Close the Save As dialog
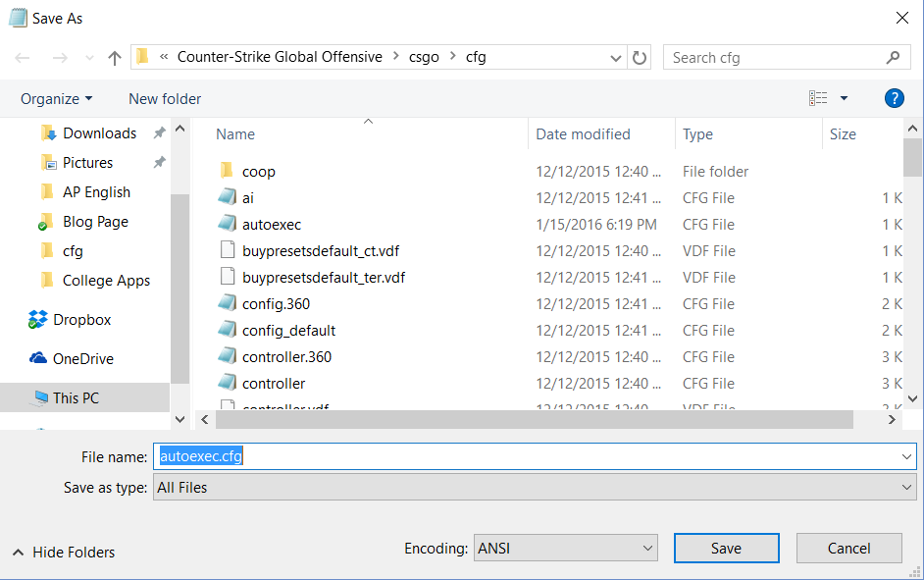The height and width of the screenshot is (580, 924). [901, 19]
